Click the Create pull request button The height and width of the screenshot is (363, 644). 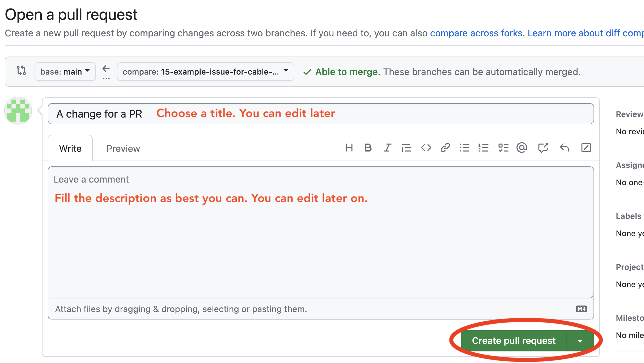tap(514, 341)
